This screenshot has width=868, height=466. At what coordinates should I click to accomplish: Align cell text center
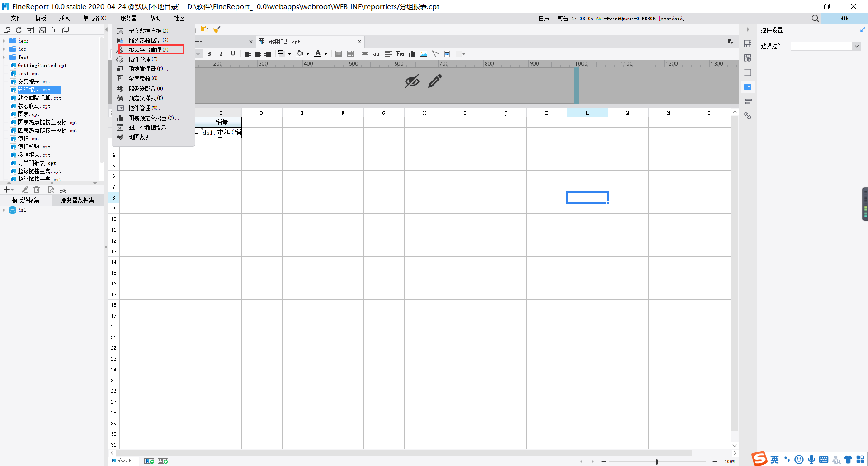point(258,54)
